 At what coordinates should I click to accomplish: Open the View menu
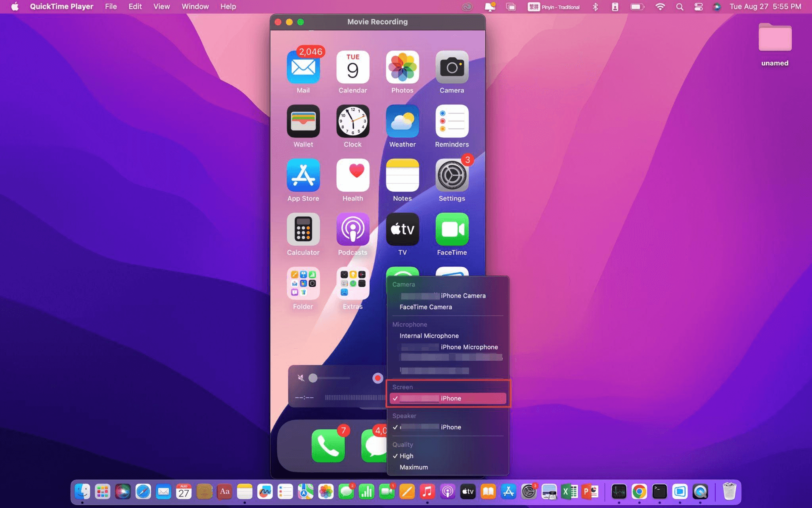click(x=161, y=7)
